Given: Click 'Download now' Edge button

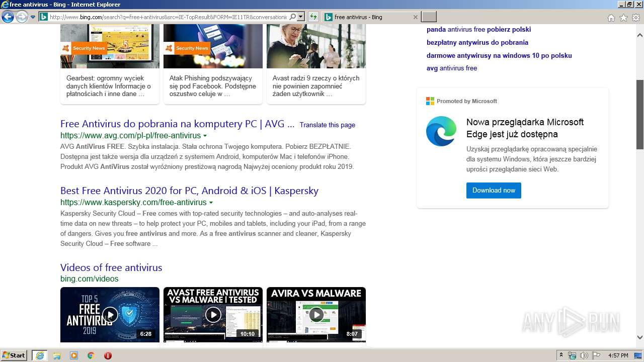Looking at the screenshot, I should (x=494, y=191).
